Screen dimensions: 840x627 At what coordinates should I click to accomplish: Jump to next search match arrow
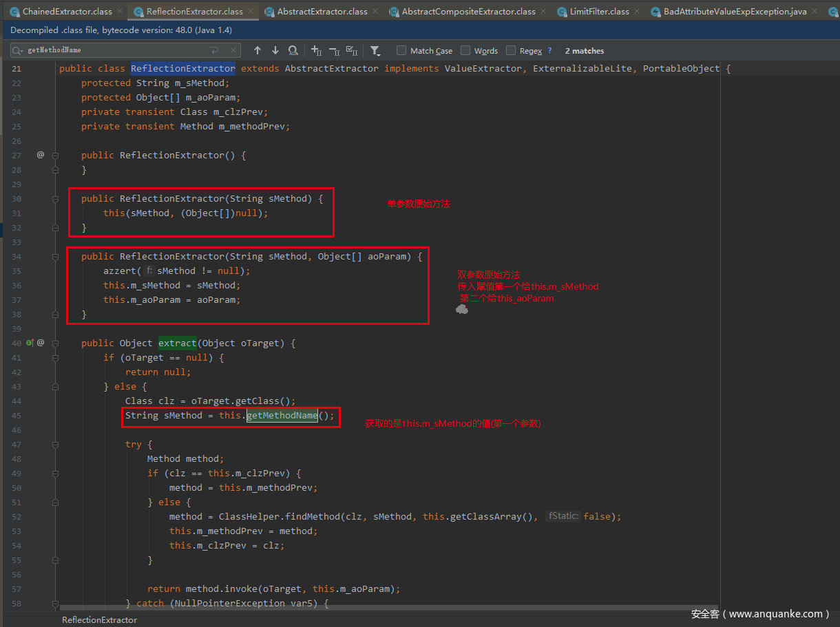point(275,50)
